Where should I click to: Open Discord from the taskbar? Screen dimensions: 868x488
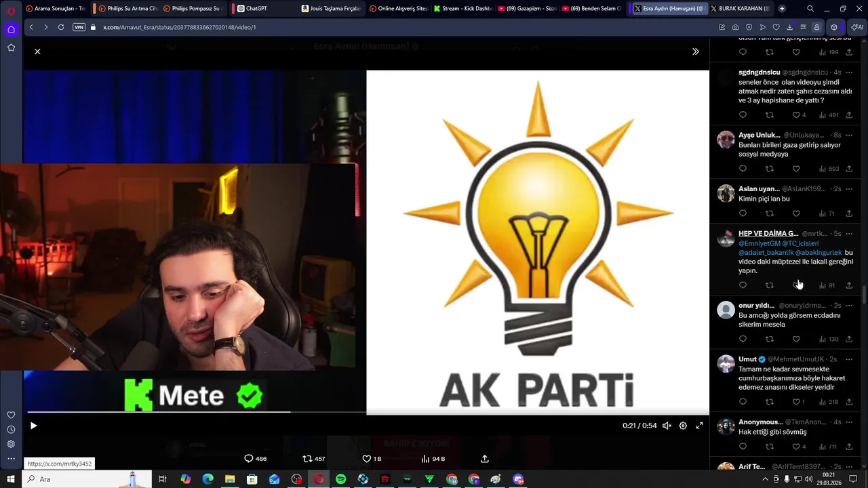click(519, 479)
